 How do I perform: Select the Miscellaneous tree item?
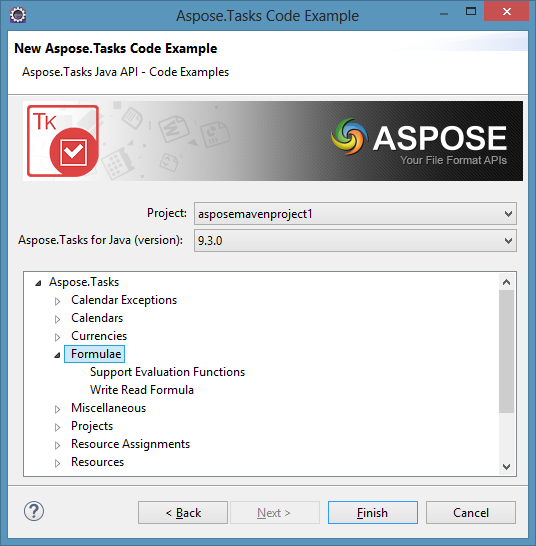click(x=108, y=408)
